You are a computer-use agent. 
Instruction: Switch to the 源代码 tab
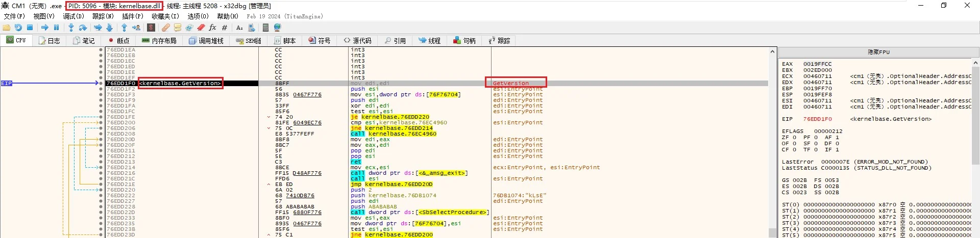point(358,41)
